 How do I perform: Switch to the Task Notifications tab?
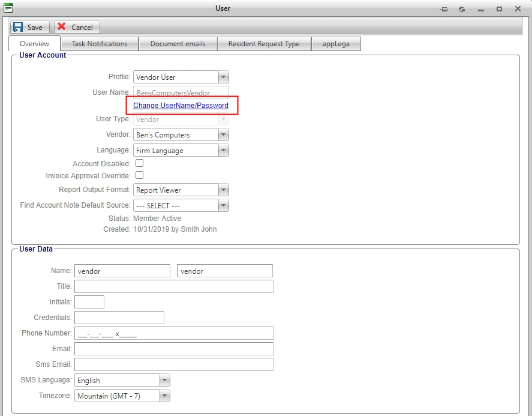click(x=100, y=43)
